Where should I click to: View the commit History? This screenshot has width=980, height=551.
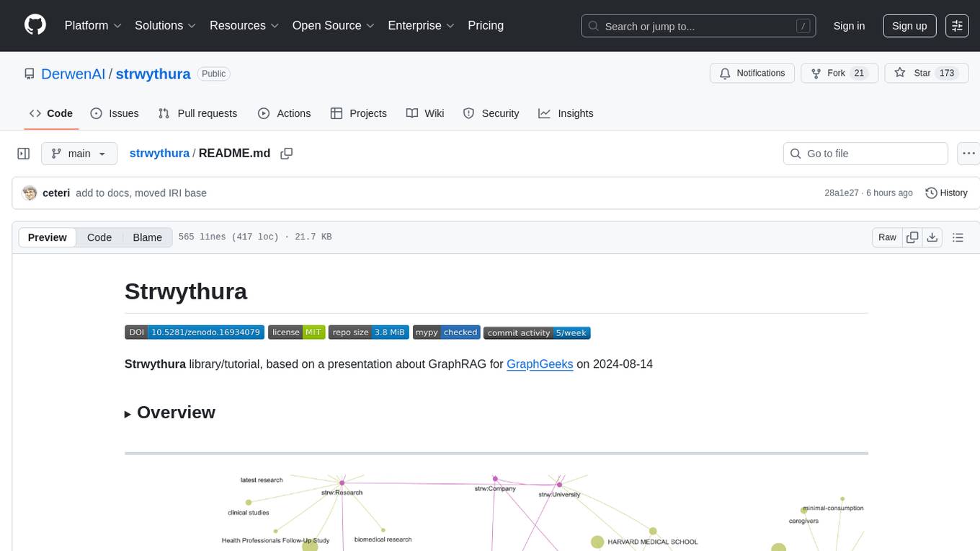(946, 193)
